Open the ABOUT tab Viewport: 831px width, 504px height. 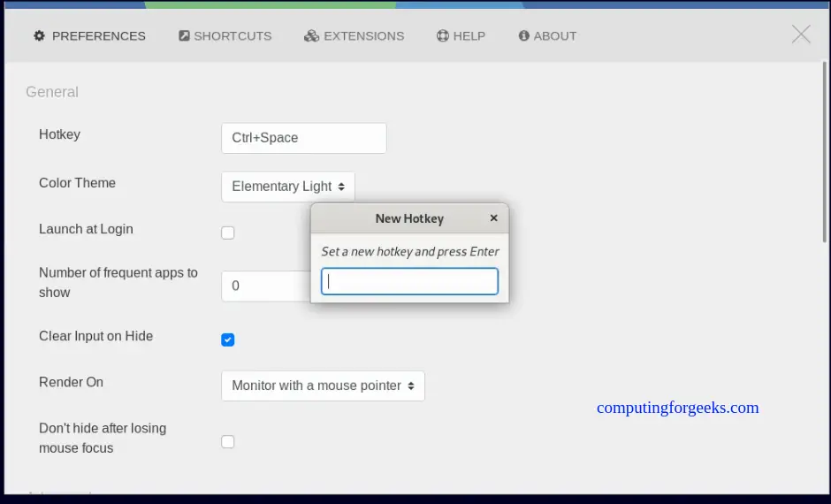[x=547, y=35]
